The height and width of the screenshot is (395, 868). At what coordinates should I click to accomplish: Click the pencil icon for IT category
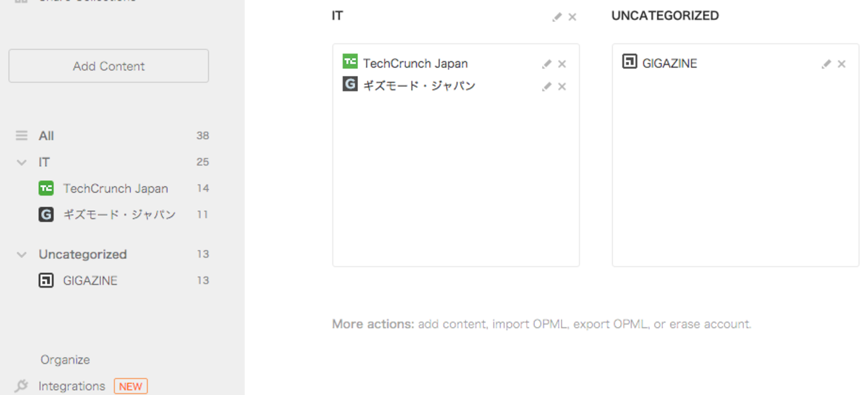tap(557, 17)
